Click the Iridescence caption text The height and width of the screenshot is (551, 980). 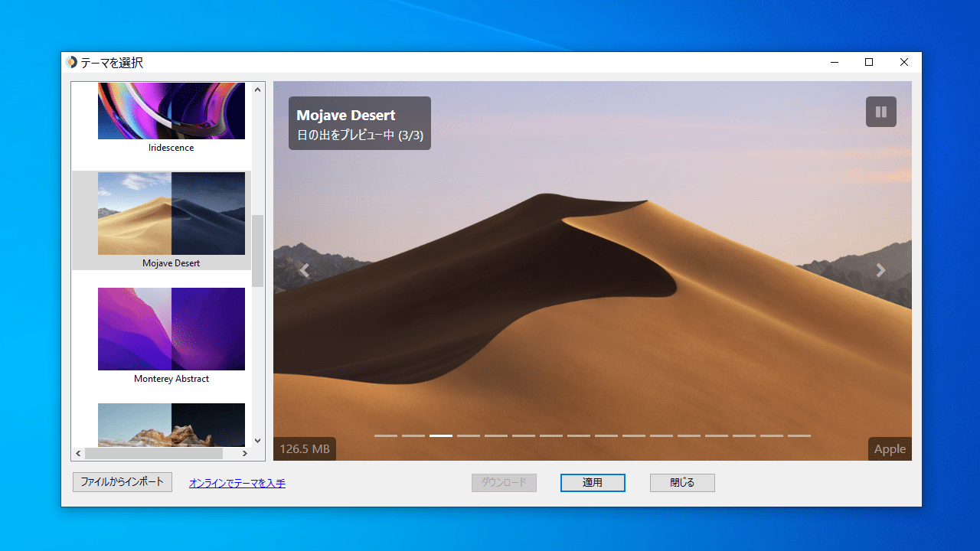171,148
